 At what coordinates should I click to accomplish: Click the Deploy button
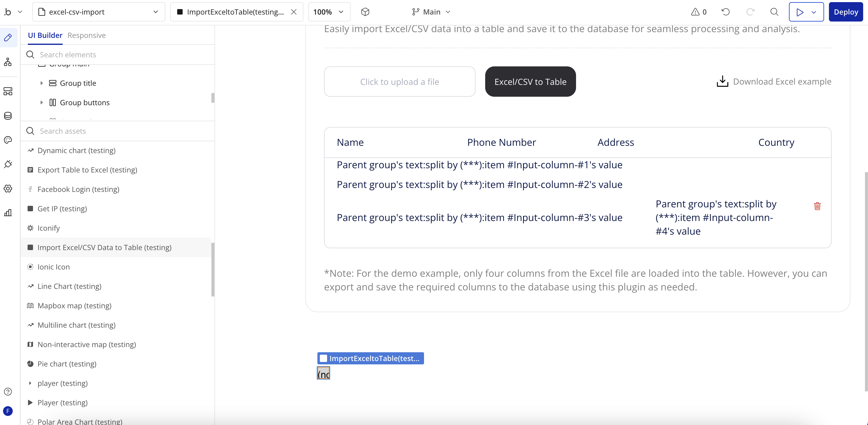845,12
